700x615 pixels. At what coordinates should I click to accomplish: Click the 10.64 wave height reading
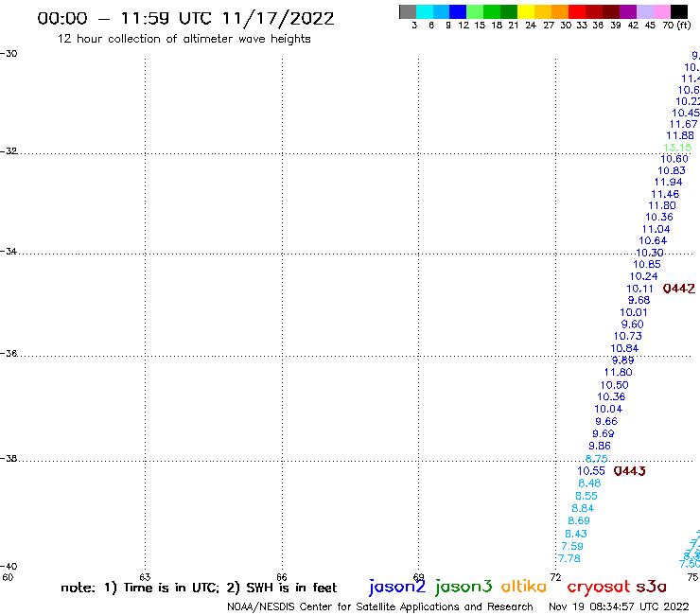point(653,240)
